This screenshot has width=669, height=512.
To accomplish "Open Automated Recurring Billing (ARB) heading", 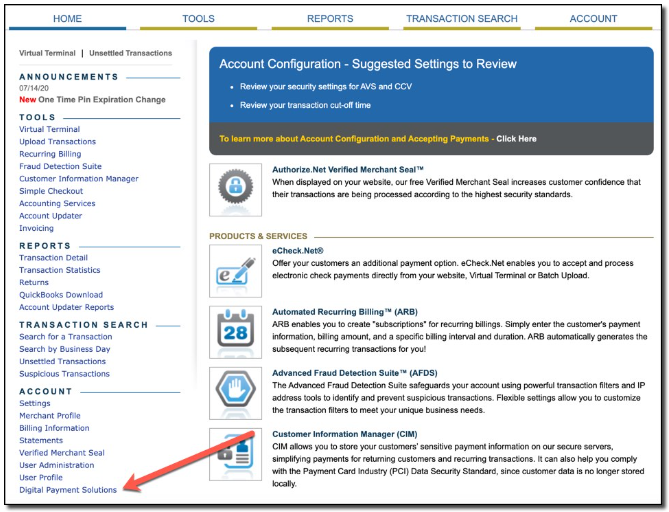I will (x=345, y=312).
